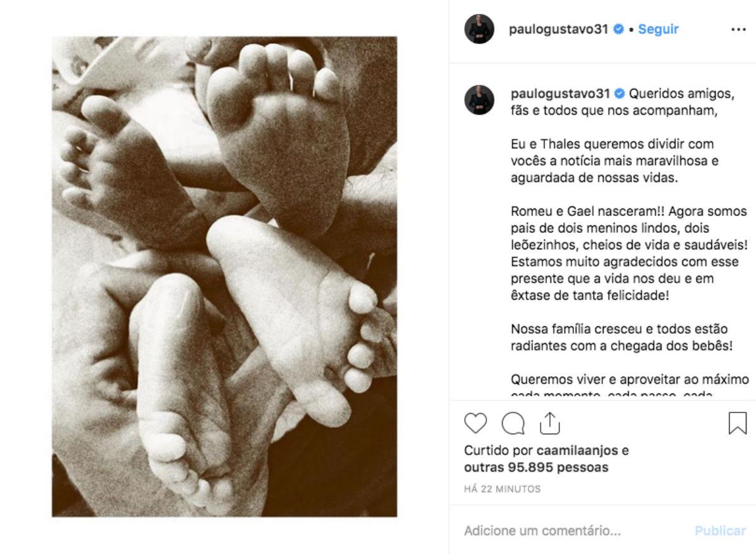This screenshot has height=554, width=756.
Task: Click the verified badge beside the header username
Action: pos(619,30)
